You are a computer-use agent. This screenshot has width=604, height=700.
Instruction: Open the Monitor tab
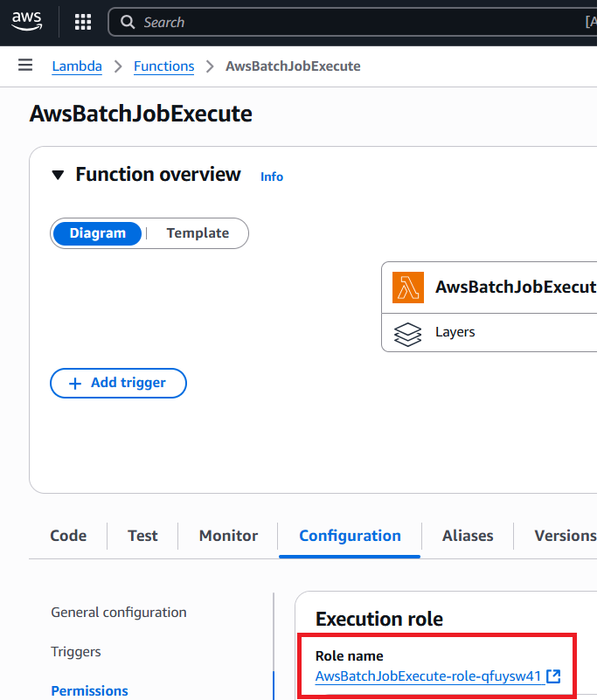coord(228,536)
